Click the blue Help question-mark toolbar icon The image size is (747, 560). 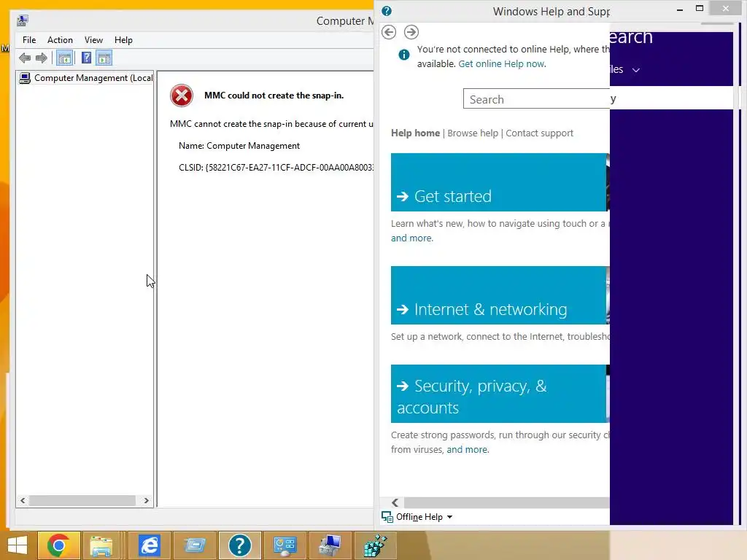[86, 58]
